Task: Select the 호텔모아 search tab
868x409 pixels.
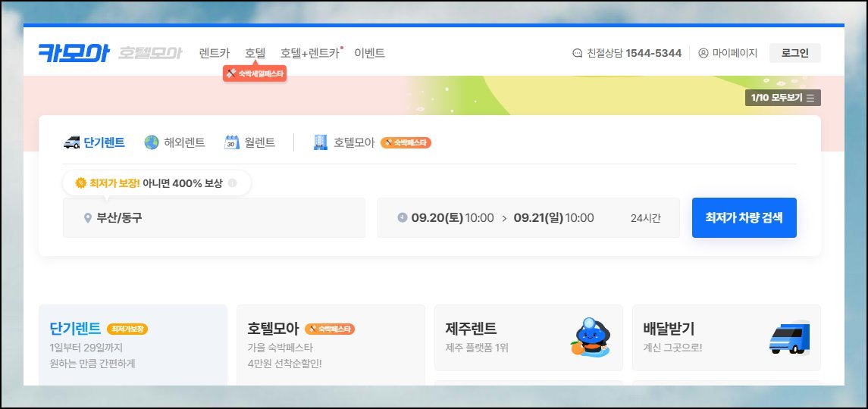Action: (x=354, y=142)
